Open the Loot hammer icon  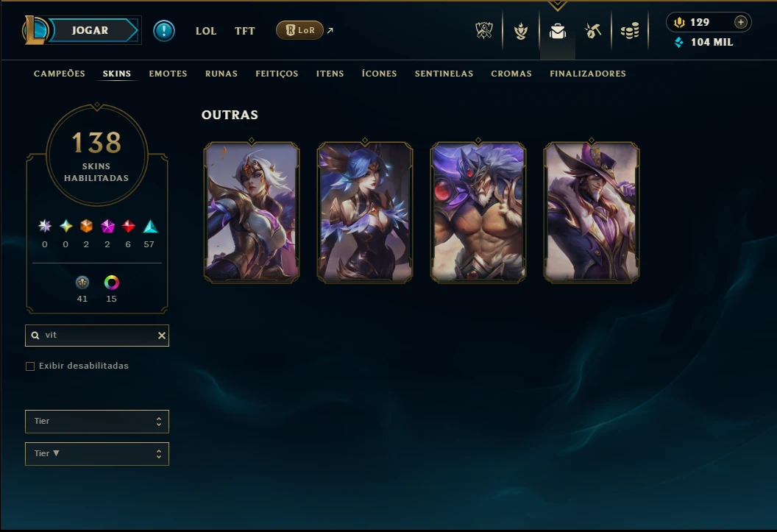point(592,31)
